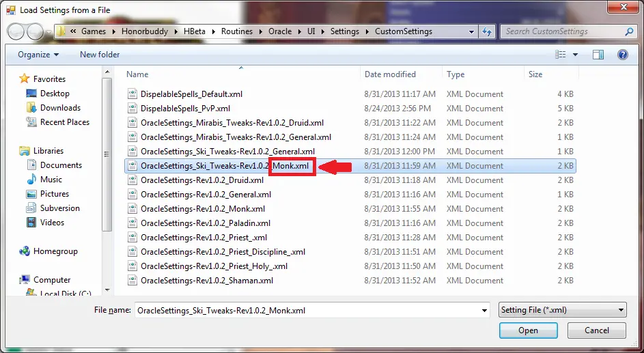The height and width of the screenshot is (353, 644).
Task: Open the view options dropdown arrow
Action: 575,55
